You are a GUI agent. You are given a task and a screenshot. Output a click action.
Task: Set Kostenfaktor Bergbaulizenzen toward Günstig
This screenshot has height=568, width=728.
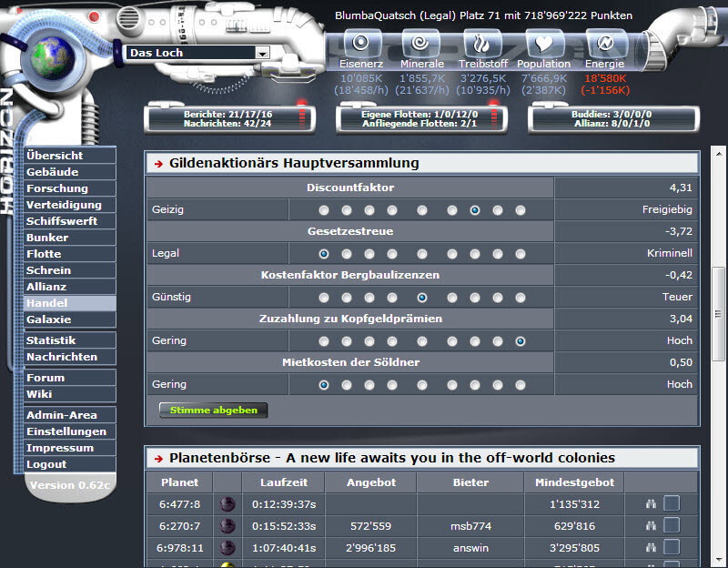(324, 297)
